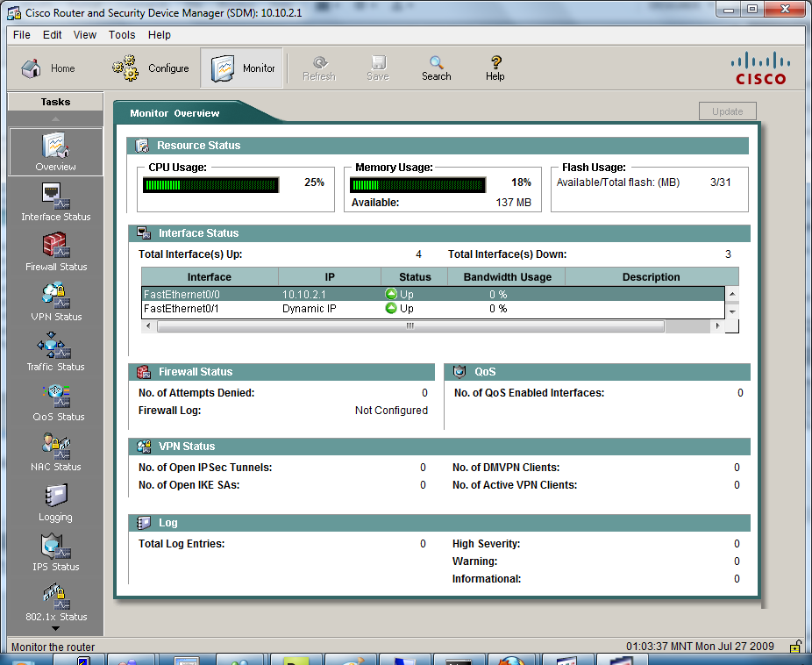Click the QoS section shield icon

pos(459,371)
